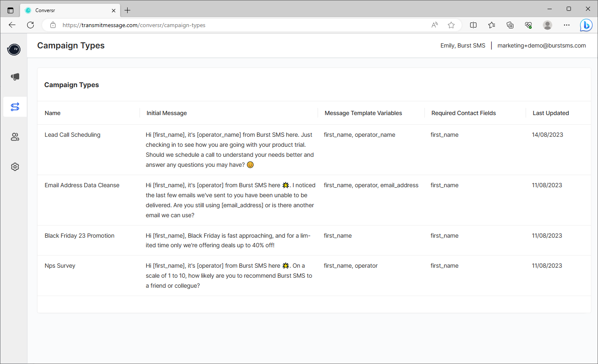The image size is (598, 364).
Task: Go back with the browser back arrow
Action: click(x=12, y=25)
